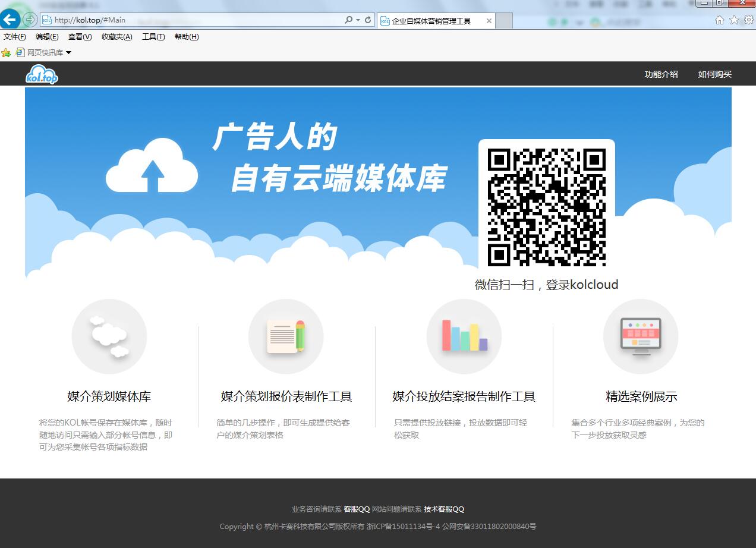
Task: Click the cloud icon above 媒介策划媒体库
Action: pyautogui.click(x=109, y=336)
